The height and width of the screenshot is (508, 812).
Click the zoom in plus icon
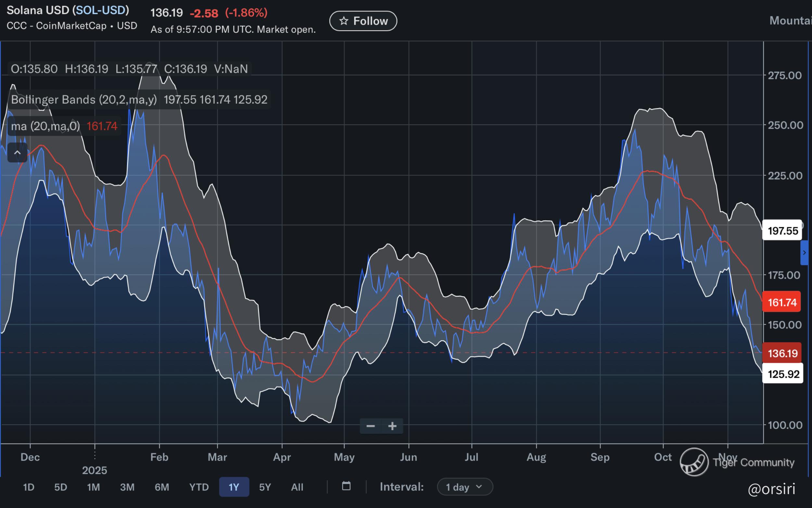point(392,426)
